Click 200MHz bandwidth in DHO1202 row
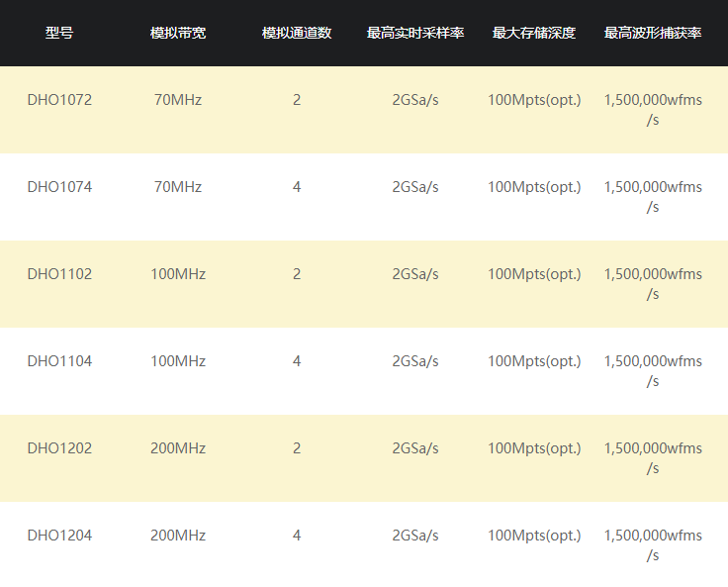 [178, 448]
